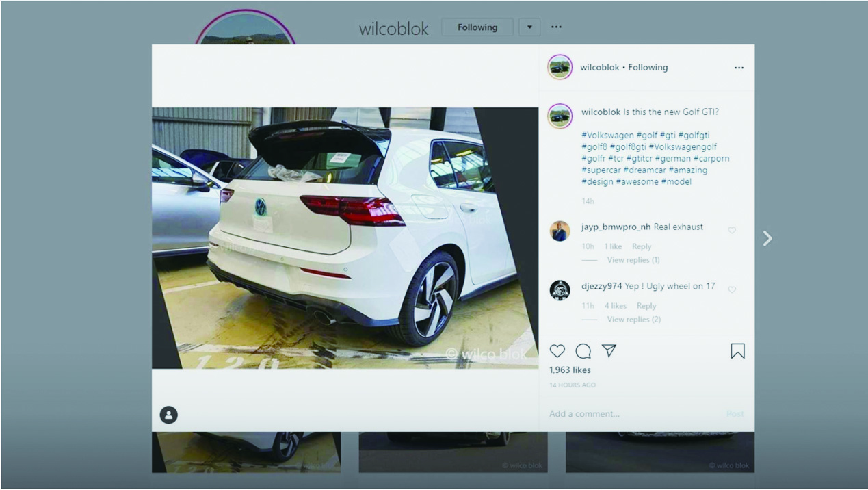Open the #german hashtag
Viewport: 868px width, 490px height.
pos(673,159)
